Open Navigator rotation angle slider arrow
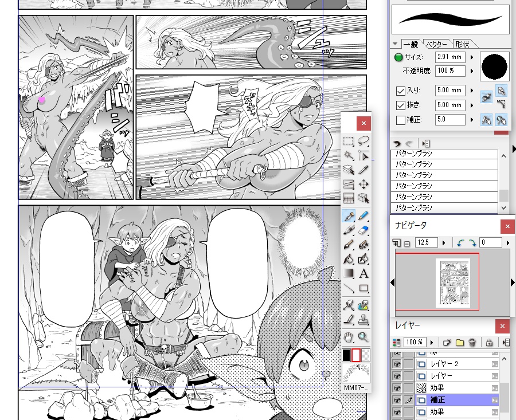Screen dimensions: 516x420 (508, 243)
